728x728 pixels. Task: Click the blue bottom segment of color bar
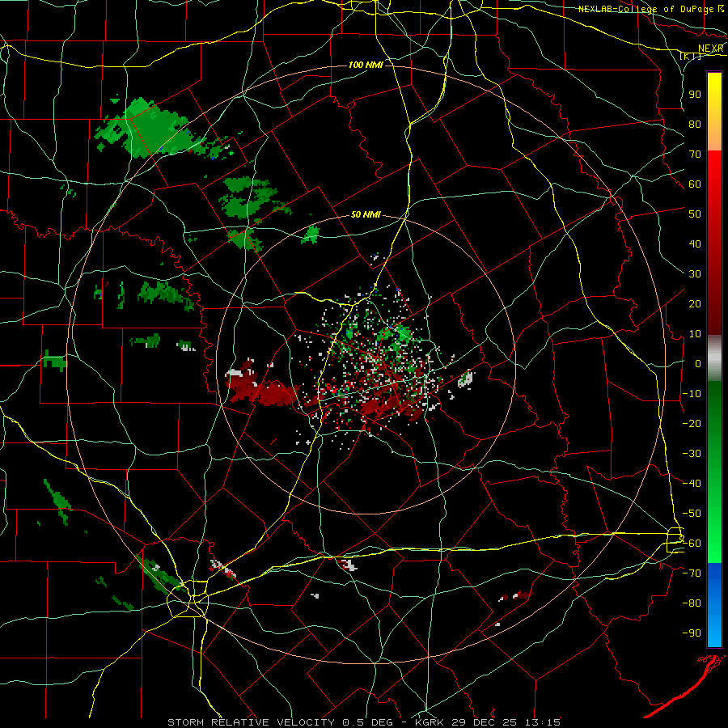(714, 604)
